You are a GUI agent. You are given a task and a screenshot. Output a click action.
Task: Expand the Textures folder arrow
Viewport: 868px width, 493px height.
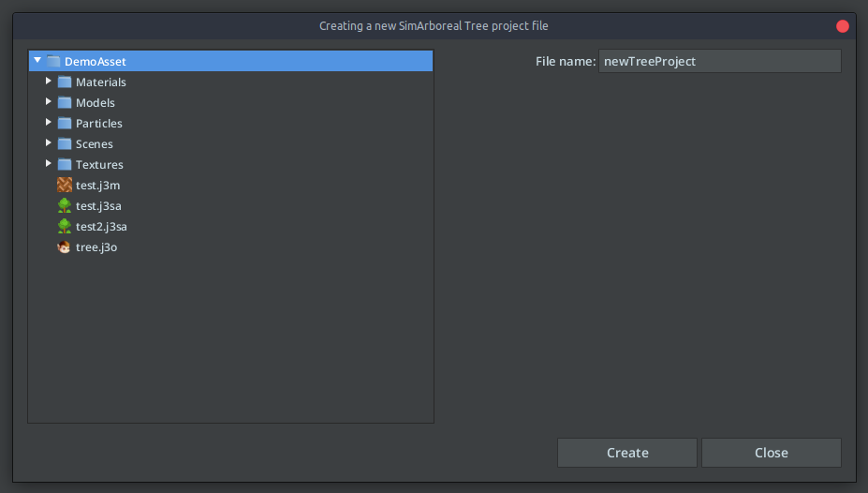(48, 163)
